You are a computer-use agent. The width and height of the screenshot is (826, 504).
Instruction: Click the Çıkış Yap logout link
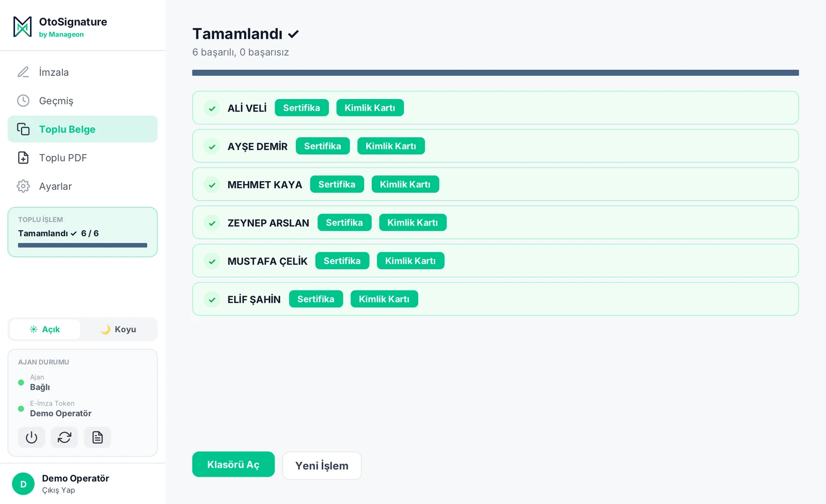58,490
